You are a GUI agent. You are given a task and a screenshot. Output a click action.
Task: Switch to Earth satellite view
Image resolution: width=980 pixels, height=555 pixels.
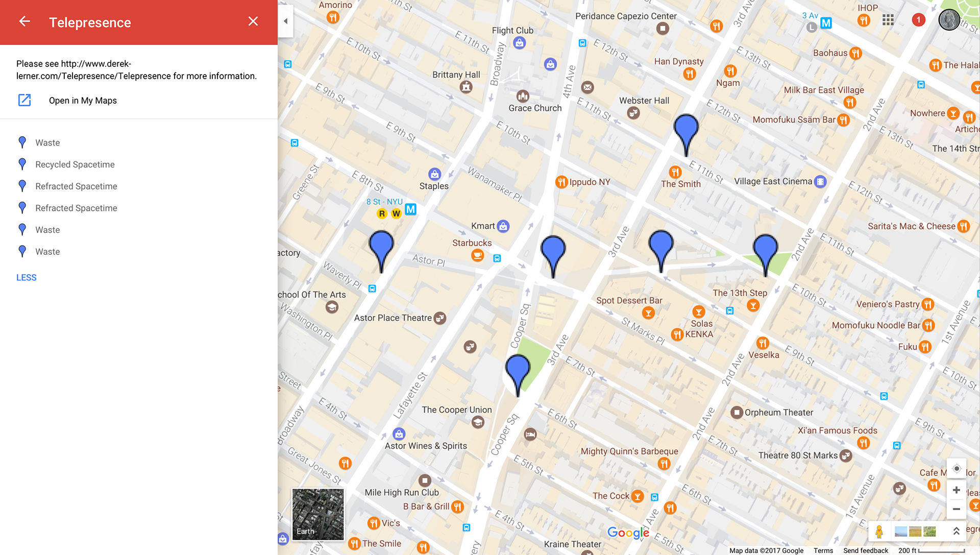point(318,514)
